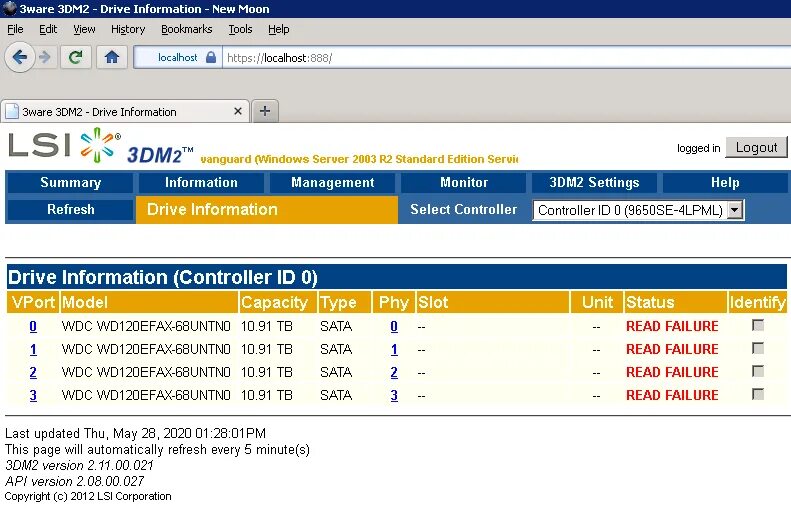Click the padlock security icon
This screenshot has width=791, height=512.
click(x=211, y=57)
